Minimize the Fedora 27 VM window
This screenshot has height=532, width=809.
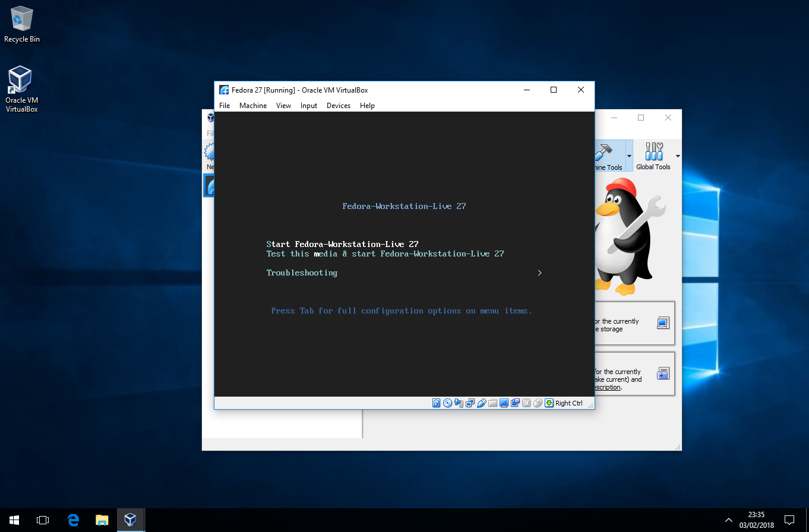click(x=526, y=90)
